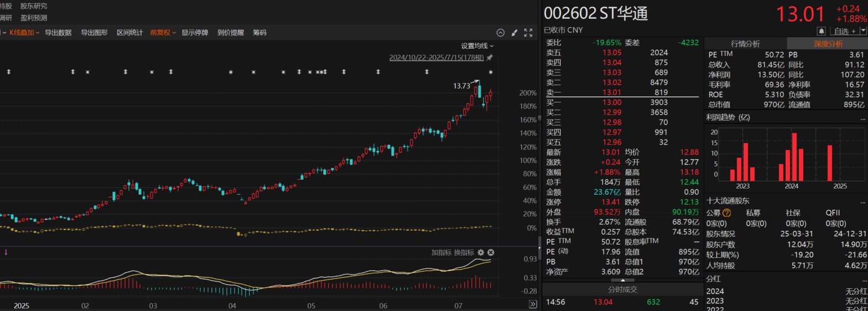Screen dimensions: 868x311
Task: Click the double-arrow icon on the time axis
Action: (x=532, y=304)
